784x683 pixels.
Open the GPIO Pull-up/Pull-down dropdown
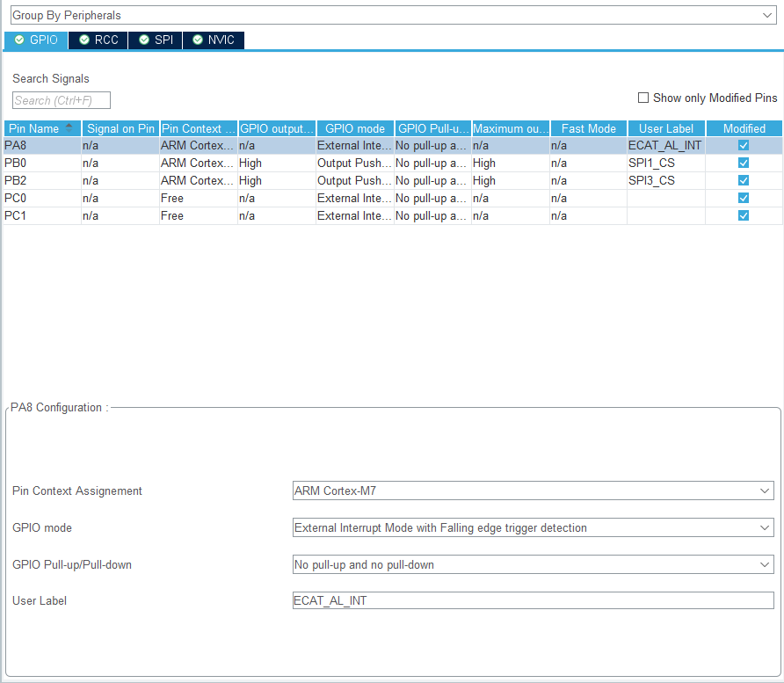pyautogui.click(x=533, y=564)
